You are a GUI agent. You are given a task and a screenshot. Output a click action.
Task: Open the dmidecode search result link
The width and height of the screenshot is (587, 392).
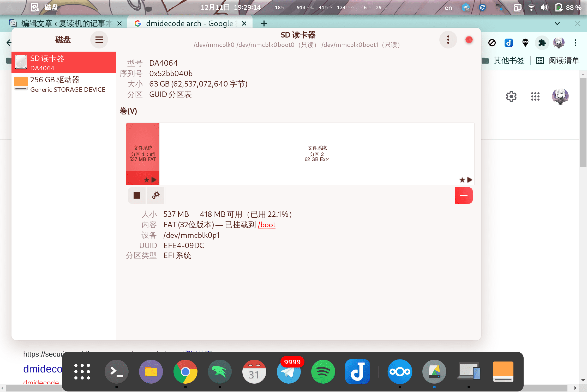pyautogui.click(x=43, y=369)
